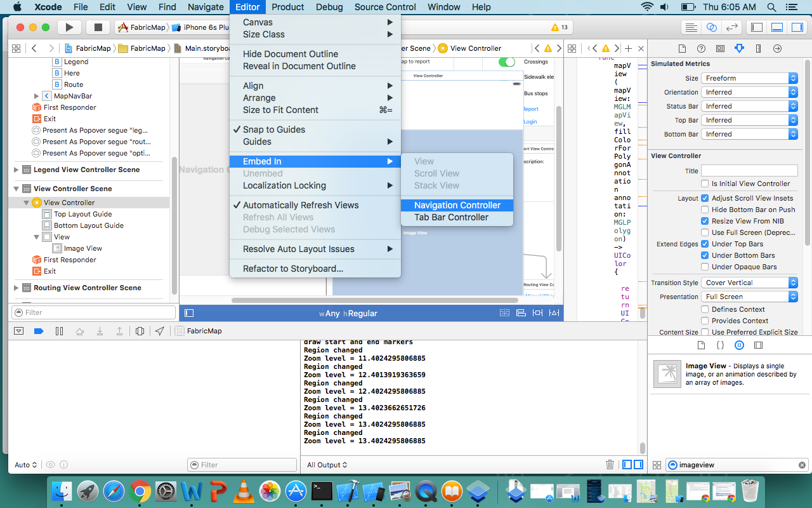Open the Attributes inspector tab
This screenshot has width=812, height=508.
coord(739,49)
